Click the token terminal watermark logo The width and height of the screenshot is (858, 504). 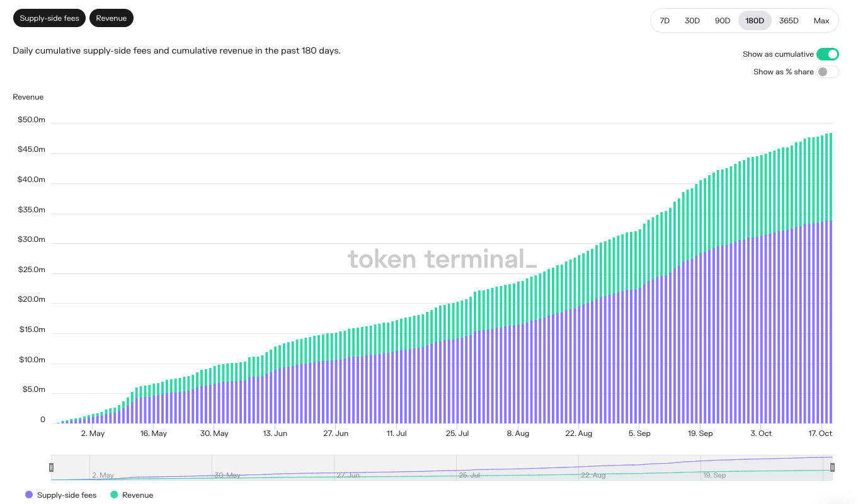pos(442,259)
